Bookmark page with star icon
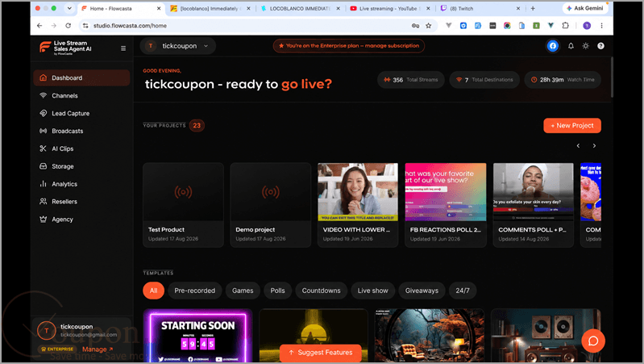This screenshot has width=644, height=364. (428, 26)
